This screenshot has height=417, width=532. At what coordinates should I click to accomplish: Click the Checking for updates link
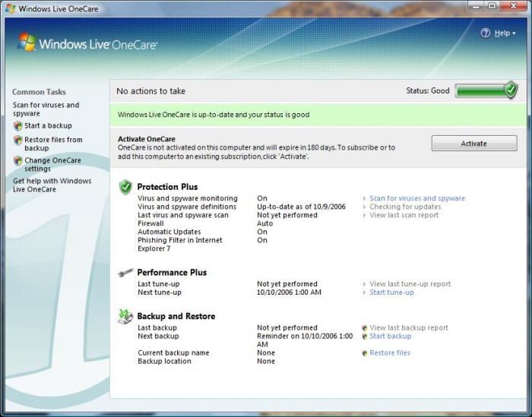pos(405,207)
